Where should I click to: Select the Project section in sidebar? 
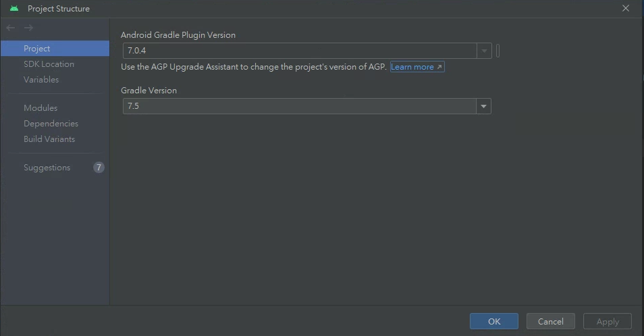coord(37,49)
